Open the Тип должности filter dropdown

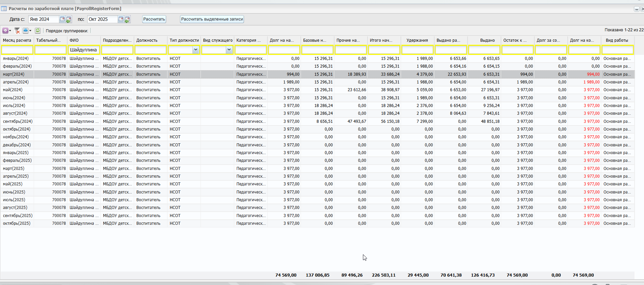[195, 50]
